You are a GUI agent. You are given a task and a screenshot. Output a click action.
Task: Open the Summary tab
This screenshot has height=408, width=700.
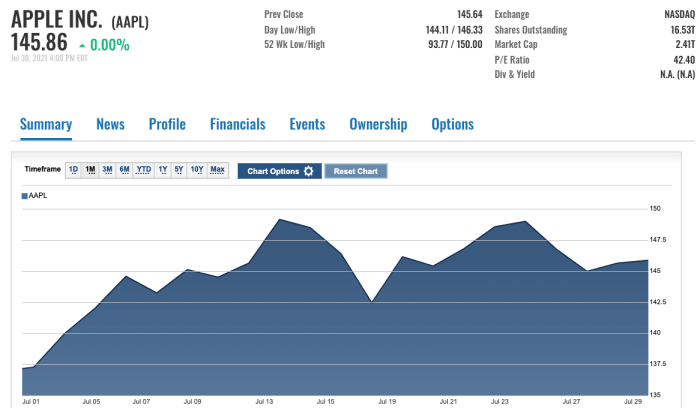46,125
